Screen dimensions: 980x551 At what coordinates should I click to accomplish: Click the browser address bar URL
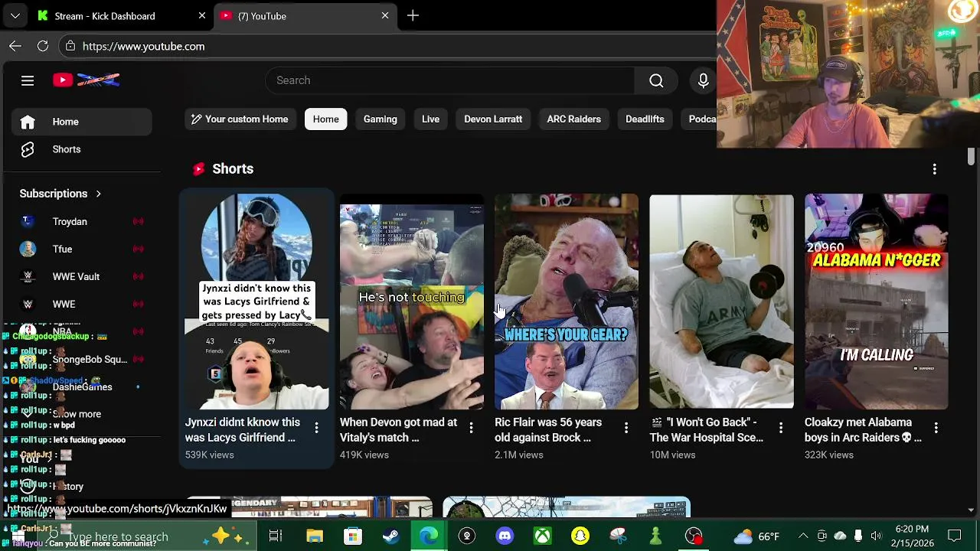(143, 46)
